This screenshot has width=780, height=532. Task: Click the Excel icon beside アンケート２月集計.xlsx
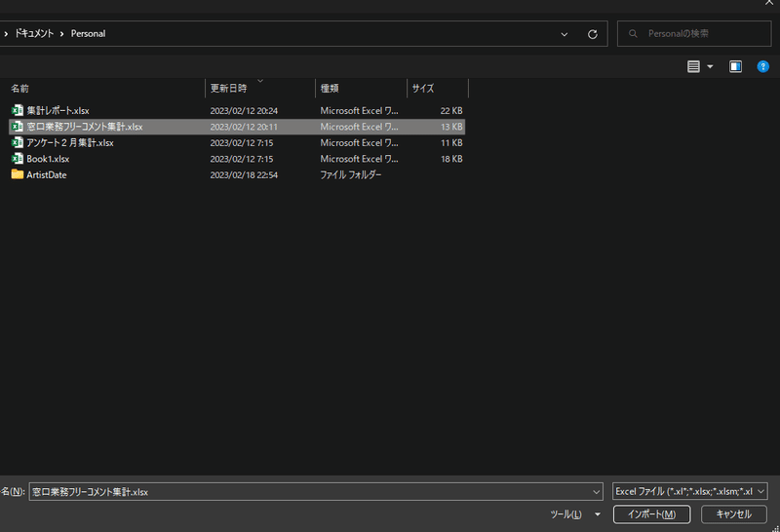tap(18, 142)
